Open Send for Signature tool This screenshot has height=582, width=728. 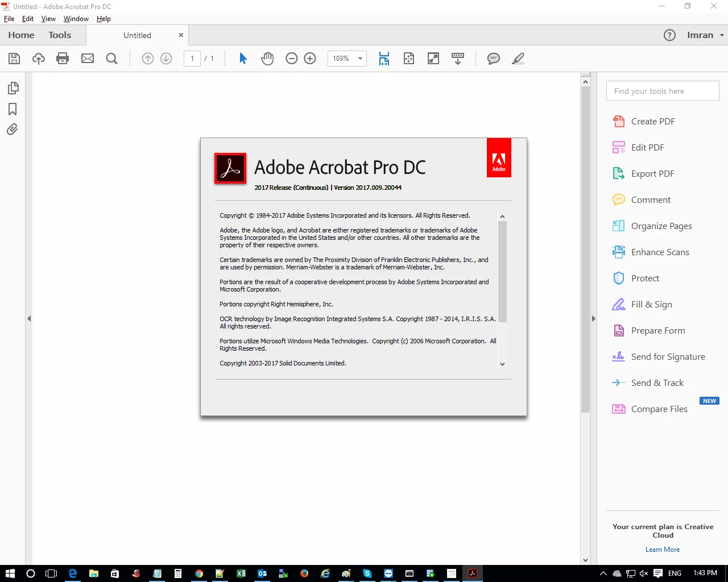(659, 357)
